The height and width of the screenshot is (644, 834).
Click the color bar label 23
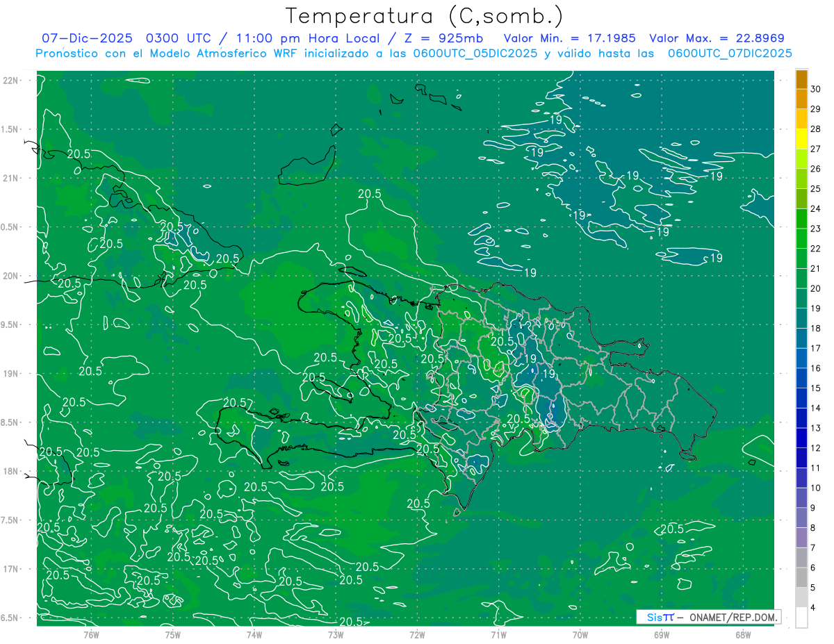[x=815, y=229]
